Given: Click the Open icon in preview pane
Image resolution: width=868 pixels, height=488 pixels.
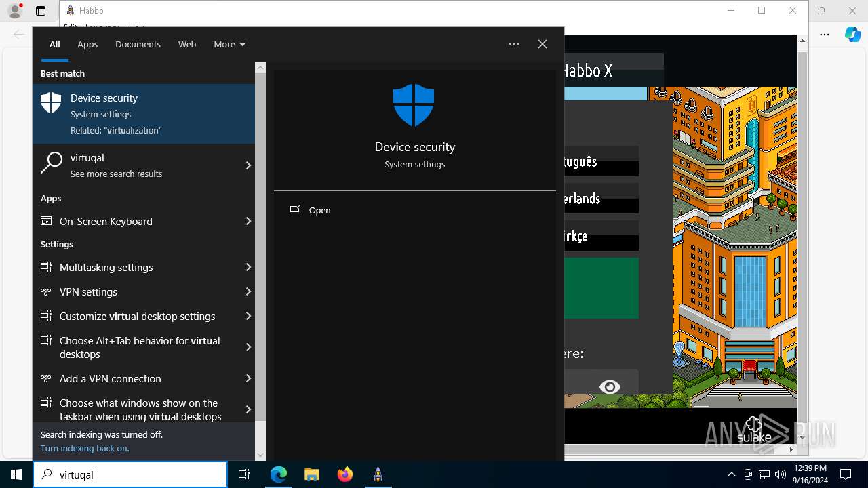Looking at the screenshot, I should [295, 209].
